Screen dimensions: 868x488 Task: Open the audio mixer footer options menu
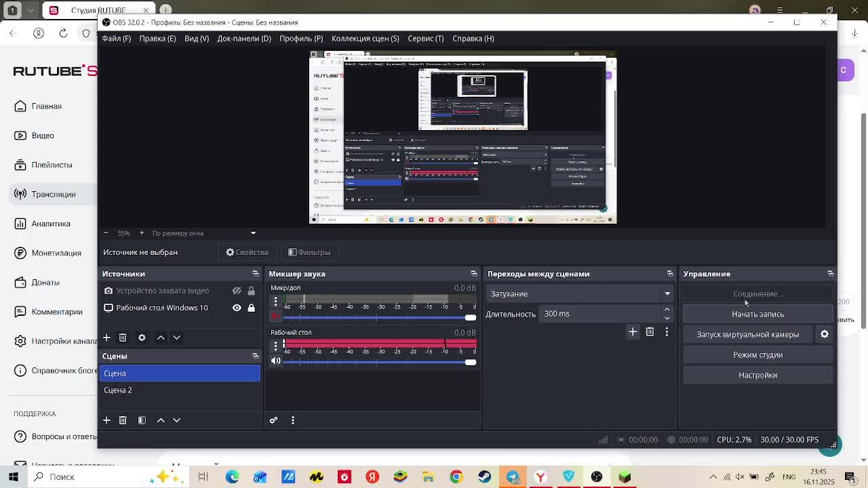point(293,420)
